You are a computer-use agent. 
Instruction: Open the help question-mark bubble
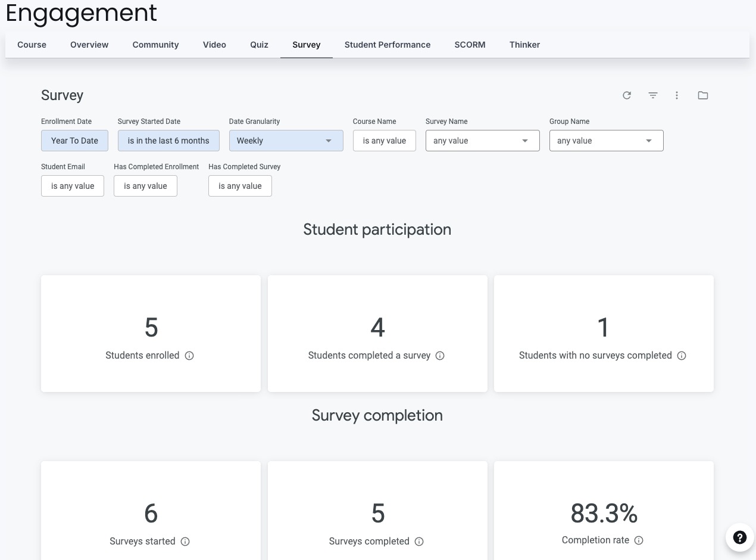coord(739,537)
